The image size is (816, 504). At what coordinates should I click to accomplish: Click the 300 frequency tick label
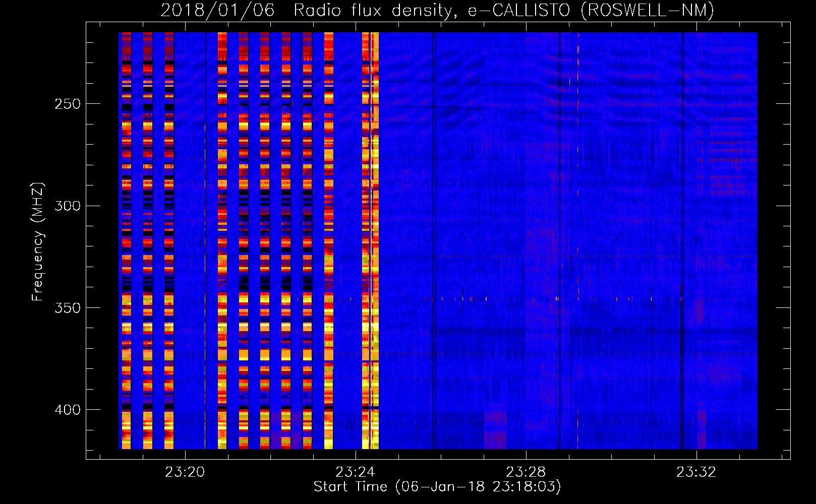(67, 206)
